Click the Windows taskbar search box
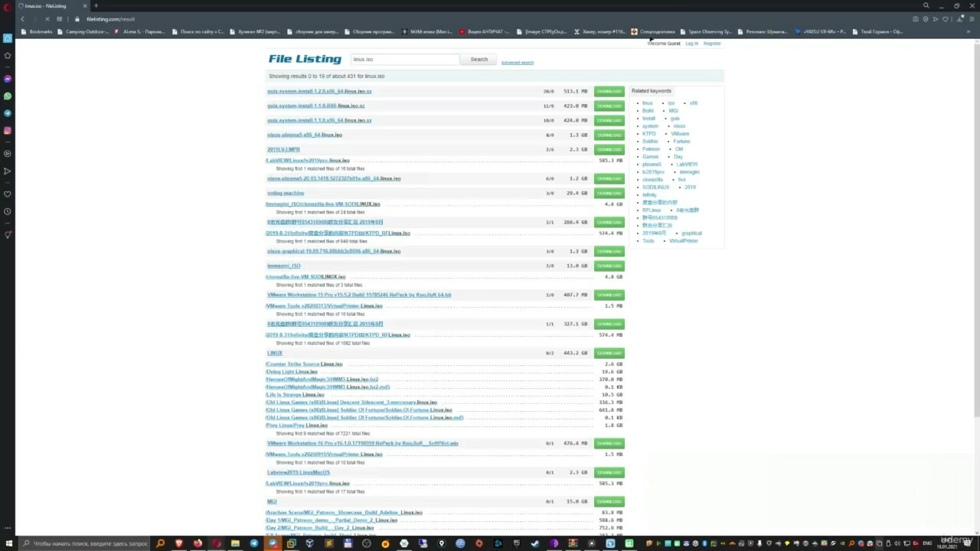 click(83, 543)
